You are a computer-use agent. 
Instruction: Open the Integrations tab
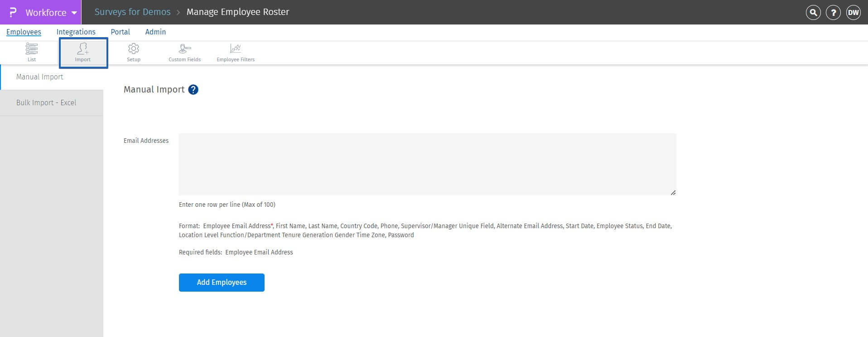76,32
